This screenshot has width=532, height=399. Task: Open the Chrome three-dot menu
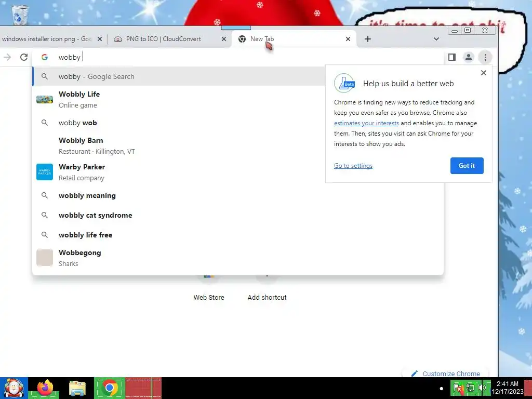pos(485,57)
